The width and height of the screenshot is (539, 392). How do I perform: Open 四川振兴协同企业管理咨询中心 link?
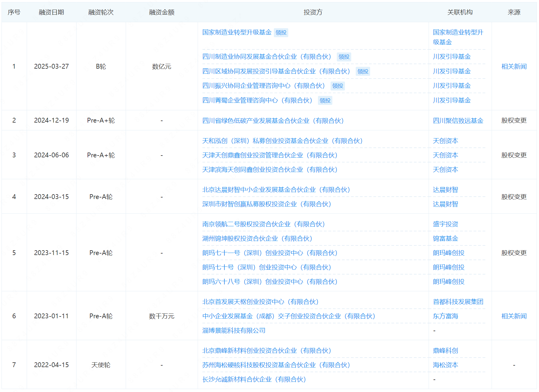click(x=264, y=86)
